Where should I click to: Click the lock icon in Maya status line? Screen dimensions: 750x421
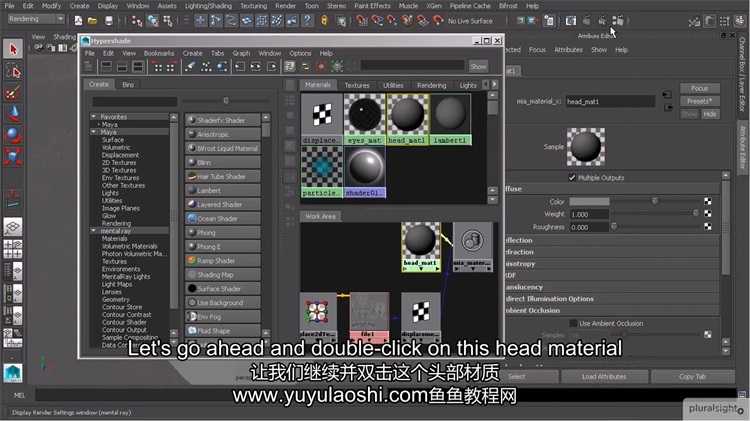click(324, 21)
